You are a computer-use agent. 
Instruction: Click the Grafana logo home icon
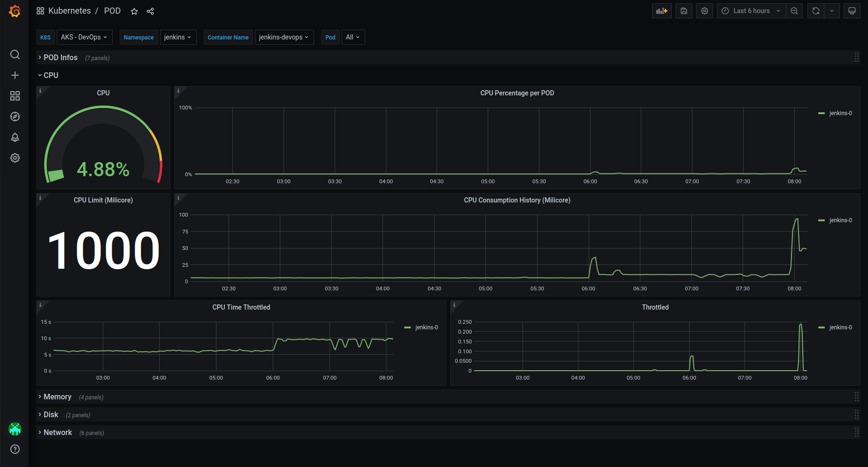point(15,11)
